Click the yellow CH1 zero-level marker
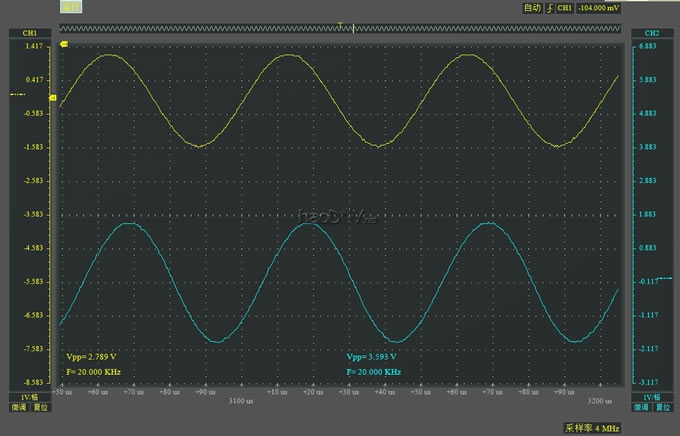This screenshot has width=680, height=436. coord(17,95)
